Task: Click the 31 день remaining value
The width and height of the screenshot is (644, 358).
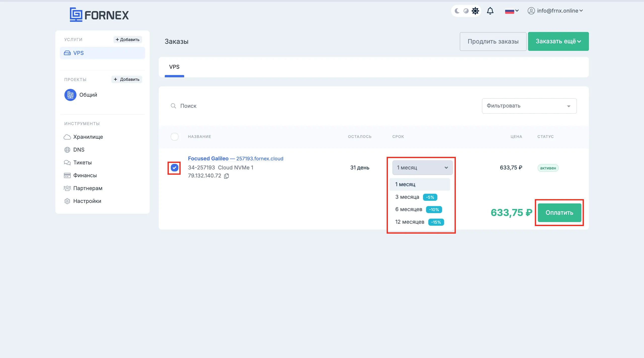Action: point(360,167)
